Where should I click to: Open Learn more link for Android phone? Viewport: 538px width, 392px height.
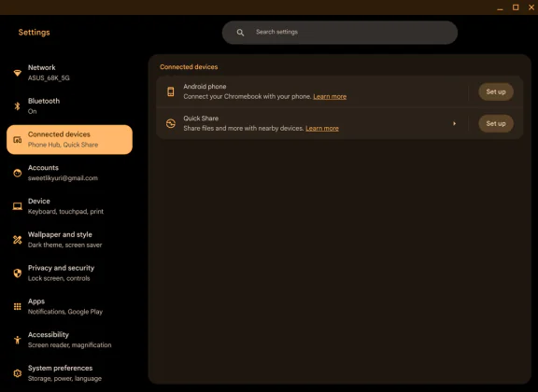(330, 97)
